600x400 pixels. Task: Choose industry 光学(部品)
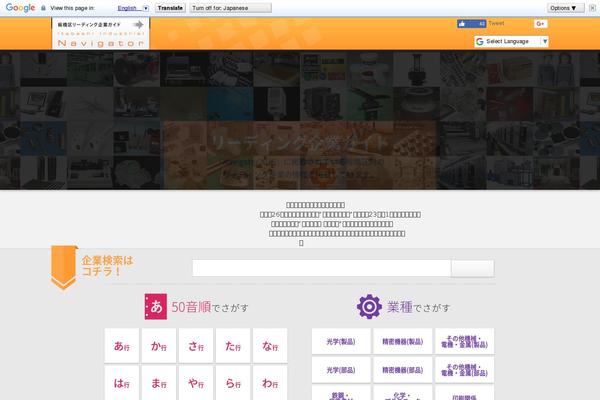(x=341, y=370)
